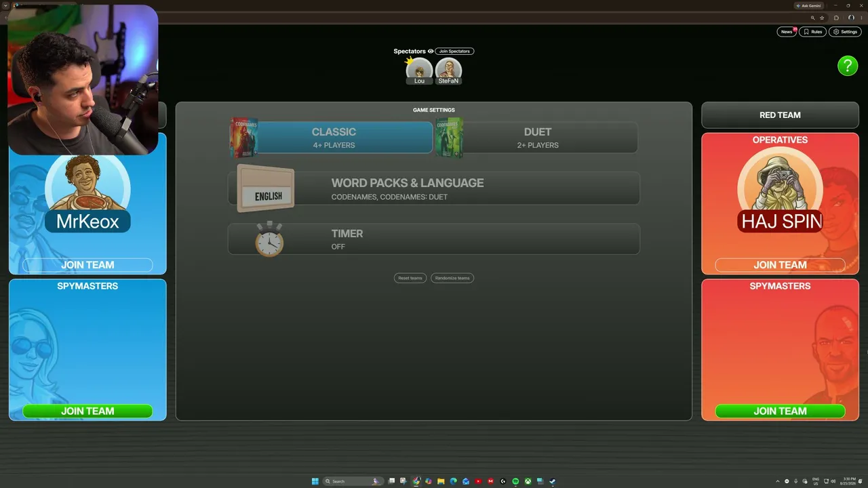The width and height of the screenshot is (868, 488).
Task: Open the notifications bell in system tray
Action: click(860, 481)
